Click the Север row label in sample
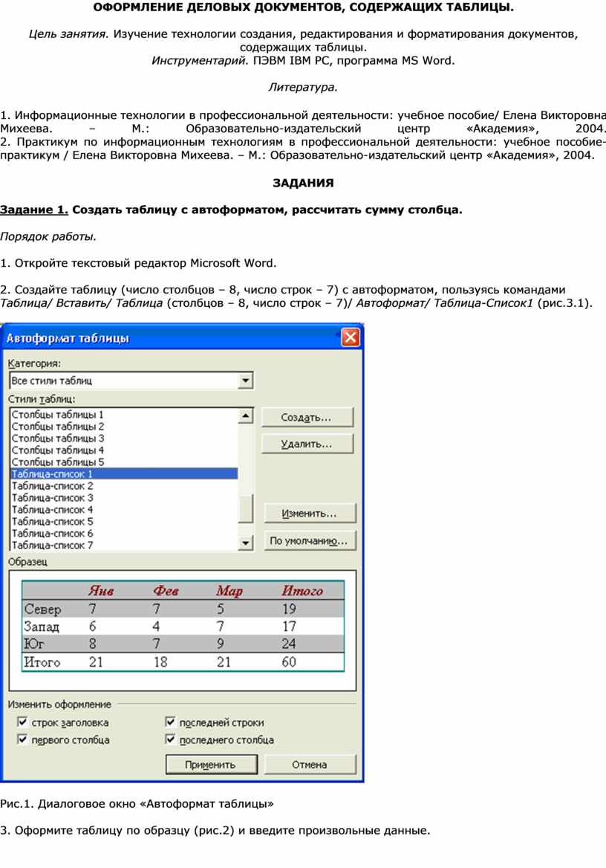 point(42,609)
